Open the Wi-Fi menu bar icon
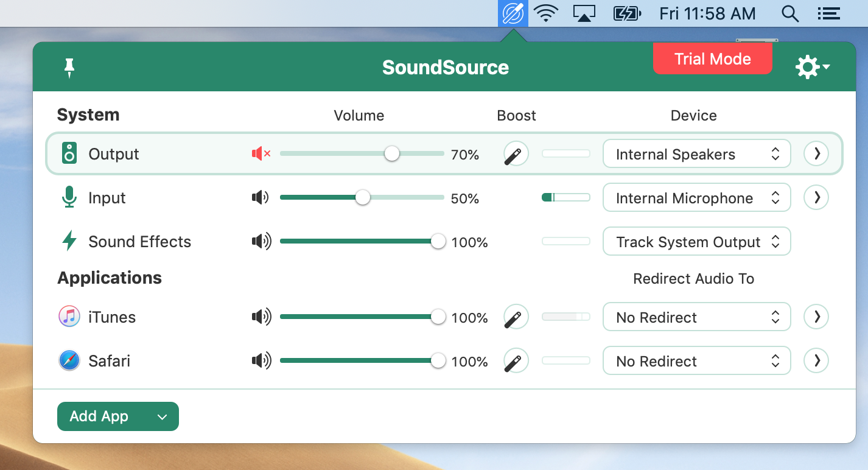 pos(546,13)
